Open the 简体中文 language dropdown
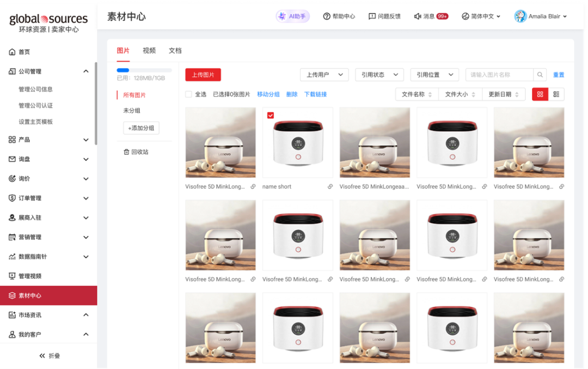 pos(481,16)
